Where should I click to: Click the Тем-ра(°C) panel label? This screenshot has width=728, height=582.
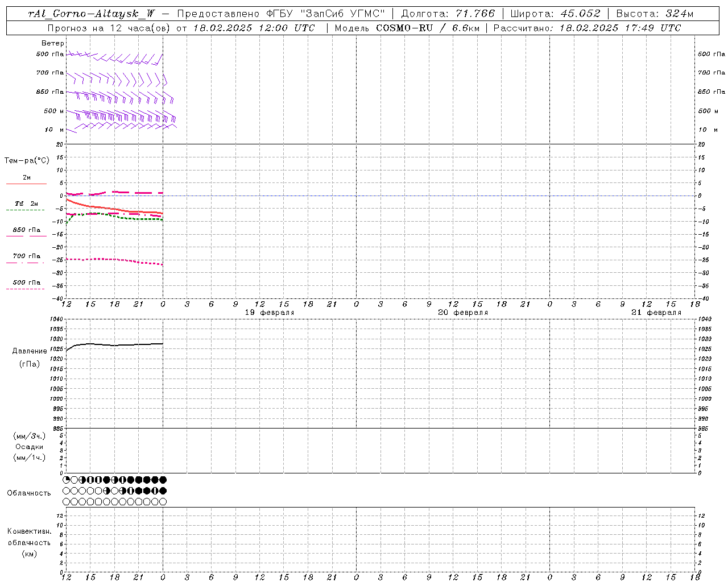coord(27,161)
